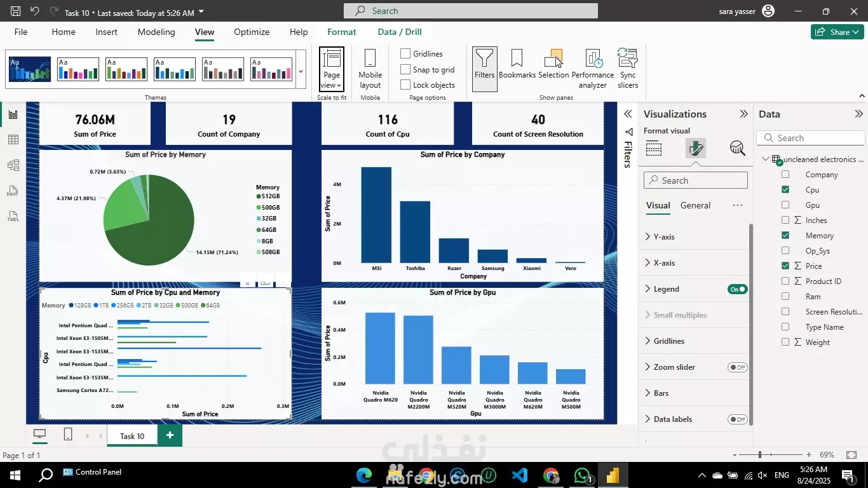868x488 pixels.
Task: Click the sara yasser account name
Action: pos(737,11)
